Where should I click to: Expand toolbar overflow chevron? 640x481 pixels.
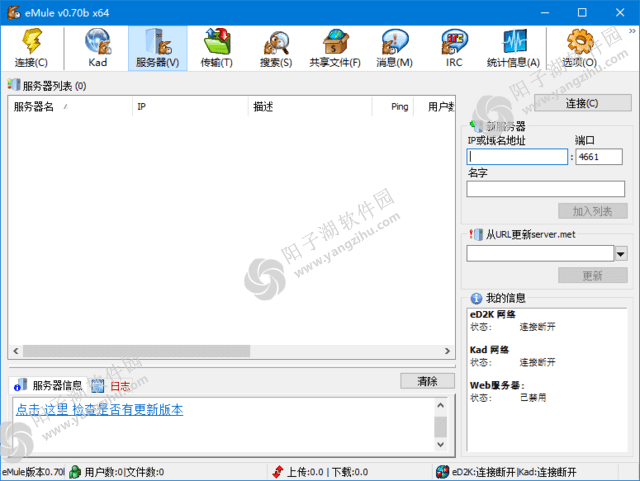point(632,31)
